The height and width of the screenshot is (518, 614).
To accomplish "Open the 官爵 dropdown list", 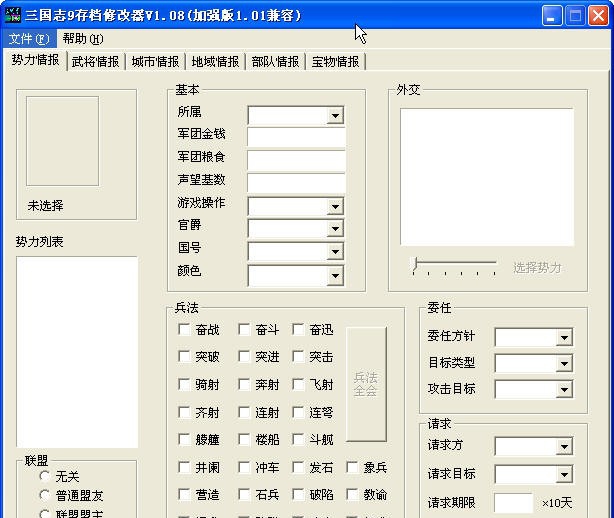I will click(x=335, y=228).
